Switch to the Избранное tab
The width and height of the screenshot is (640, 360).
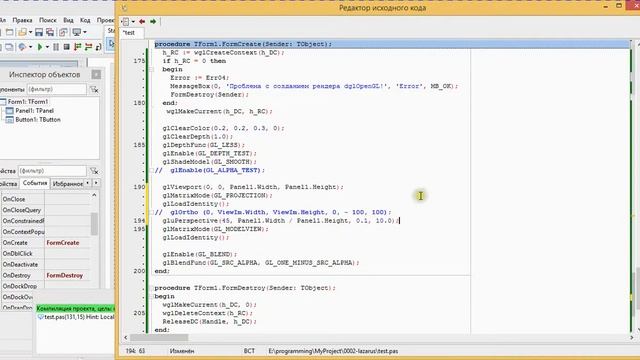point(67,184)
